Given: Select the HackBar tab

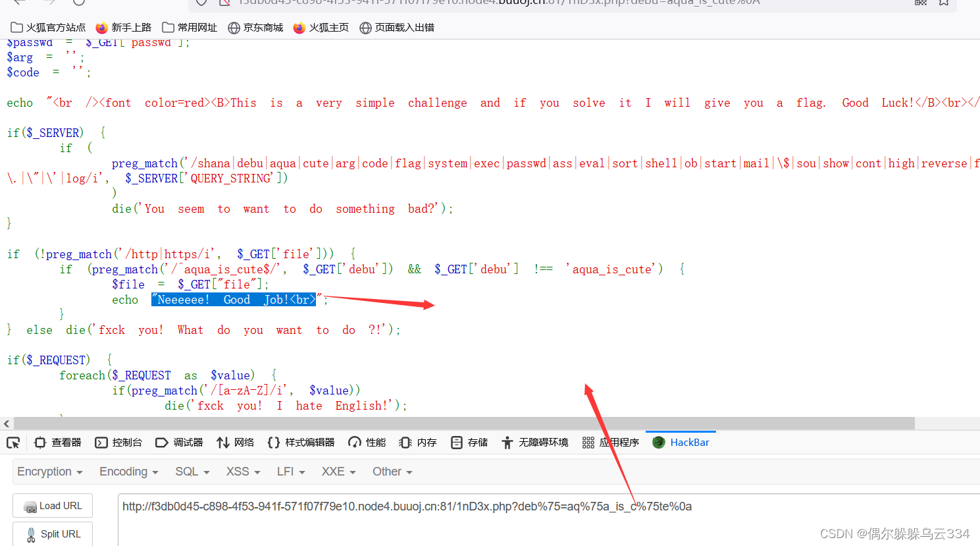Looking at the screenshot, I should click(x=681, y=443).
